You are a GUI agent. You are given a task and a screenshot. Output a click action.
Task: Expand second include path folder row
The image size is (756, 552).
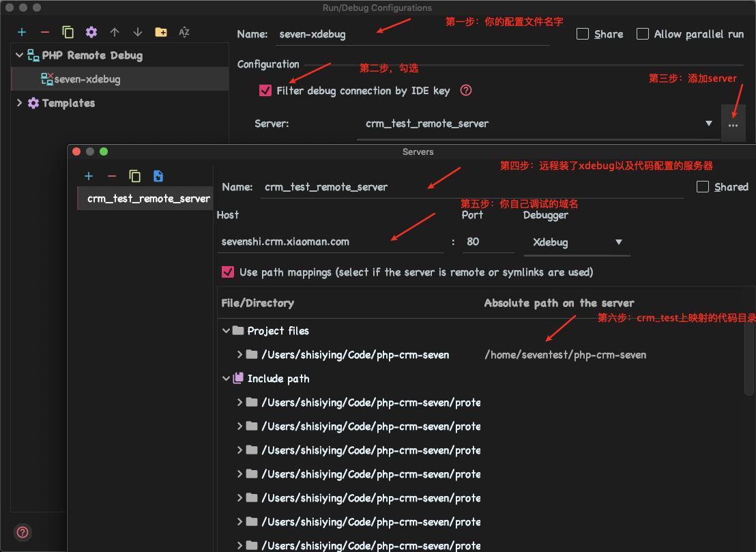click(x=239, y=426)
